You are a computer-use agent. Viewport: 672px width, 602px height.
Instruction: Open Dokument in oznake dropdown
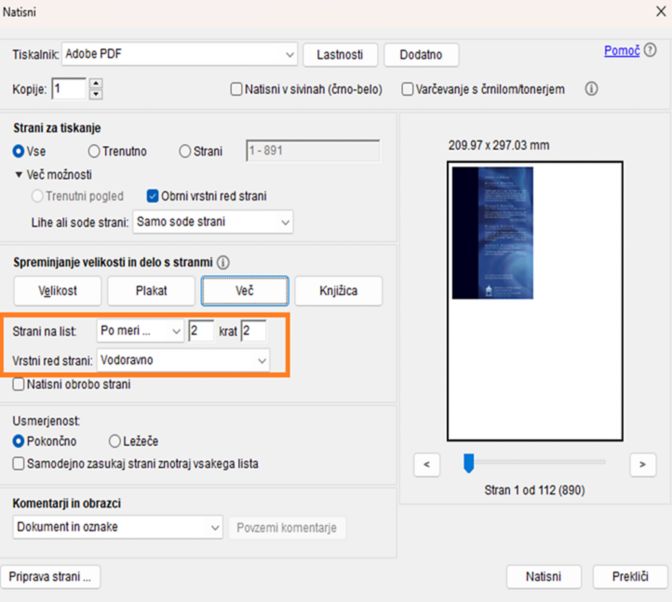(x=118, y=527)
